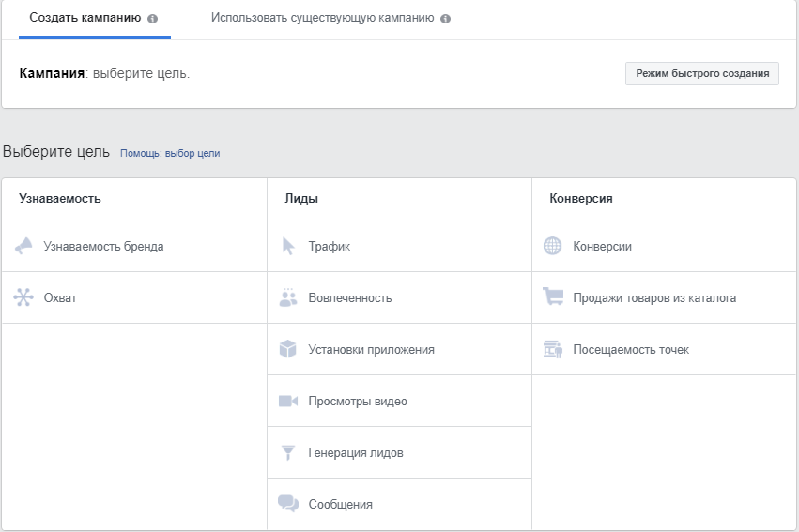This screenshot has width=799, height=532.
Task: Click the funnel icon for Генерация лидов
Action: pos(288,452)
